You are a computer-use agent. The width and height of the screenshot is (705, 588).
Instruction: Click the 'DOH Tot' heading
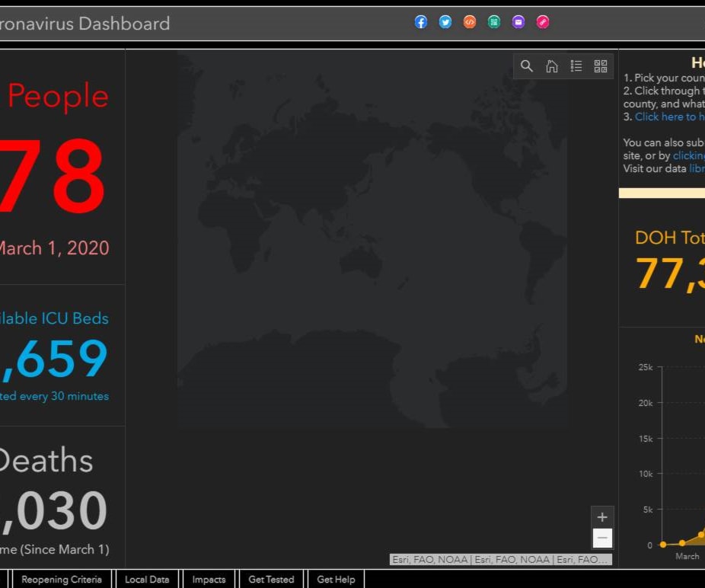(x=670, y=238)
